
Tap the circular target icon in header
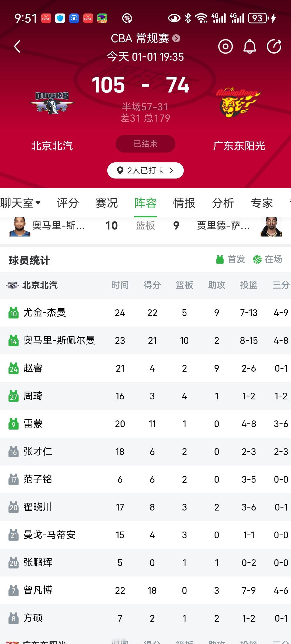[225, 46]
